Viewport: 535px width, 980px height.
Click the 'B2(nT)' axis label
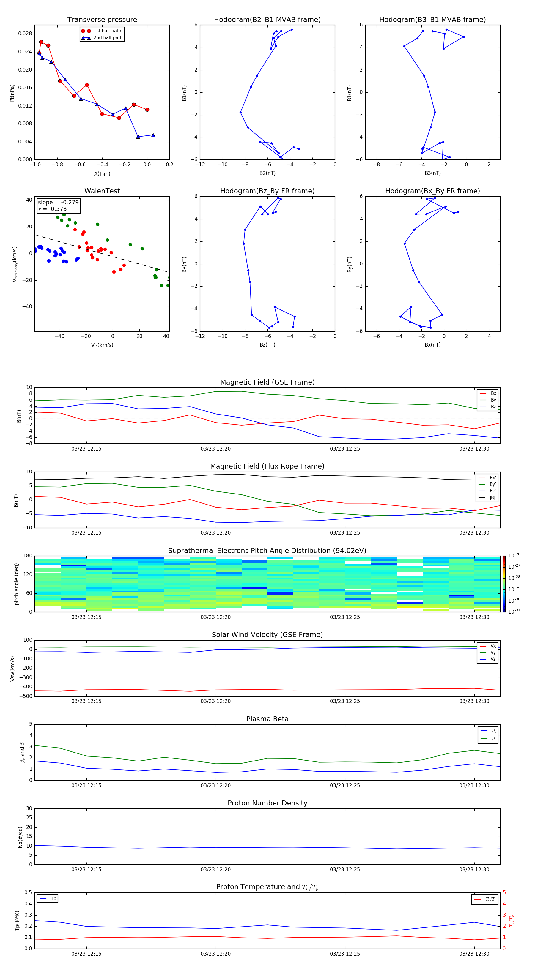click(267, 173)
